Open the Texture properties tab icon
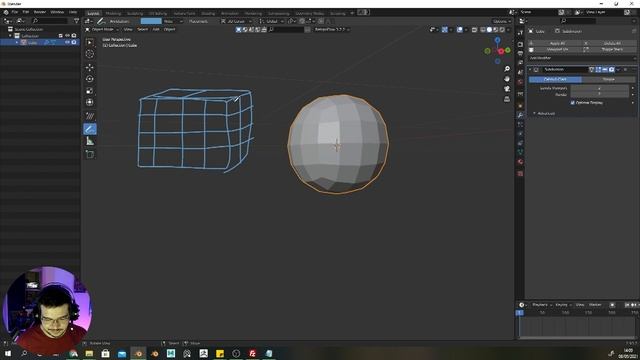Viewport: 640px width, 360px height. point(520,173)
